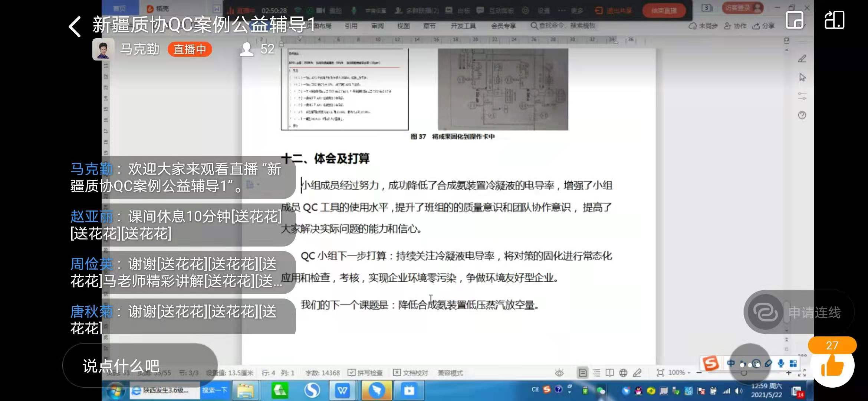Switch to page layout view icon in status bar
This screenshot has width=868, height=401.
pyautogui.click(x=583, y=373)
